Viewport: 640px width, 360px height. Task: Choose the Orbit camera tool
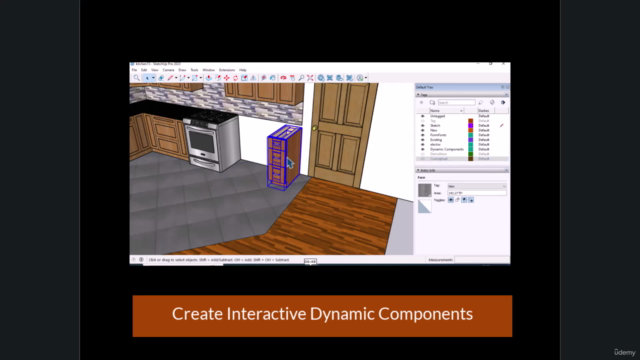(x=283, y=78)
